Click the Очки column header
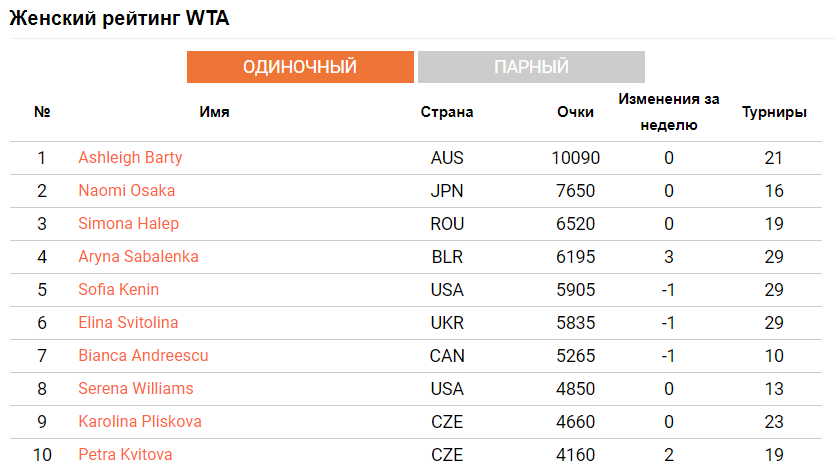Viewport: 835px width, 471px height. point(575,112)
